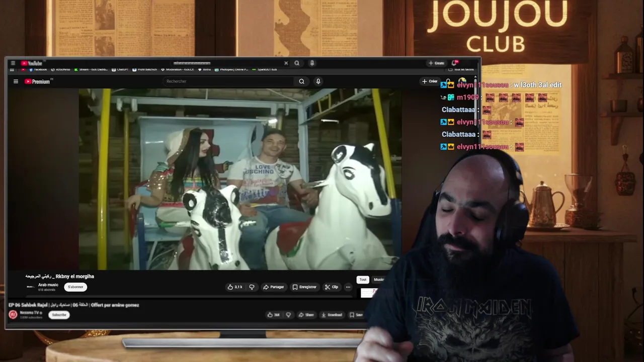Open the outer YouTube hamburger menu at top
This screenshot has width=644, height=362.
click(13, 63)
